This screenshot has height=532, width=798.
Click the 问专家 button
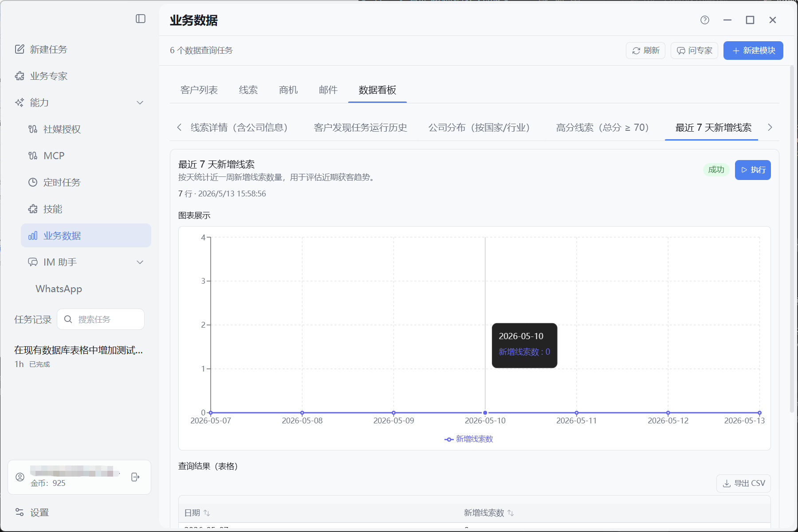pyautogui.click(x=694, y=51)
